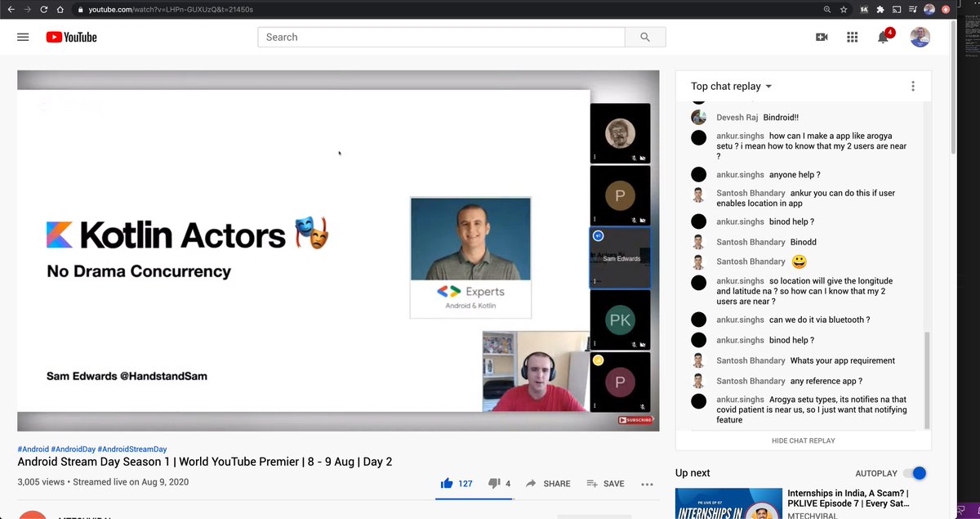The image size is (980, 519).
Task: Hide the chat replay panel
Action: click(804, 441)
